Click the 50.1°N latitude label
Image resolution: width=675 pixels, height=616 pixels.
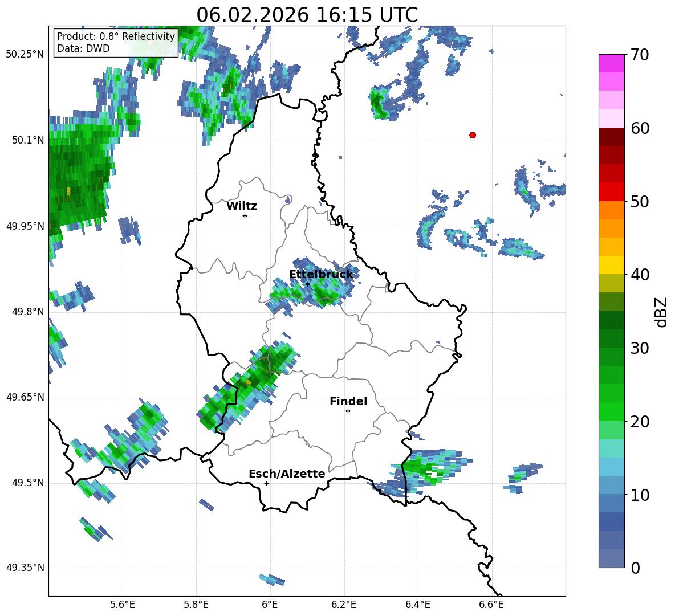(x=28, y=140)
